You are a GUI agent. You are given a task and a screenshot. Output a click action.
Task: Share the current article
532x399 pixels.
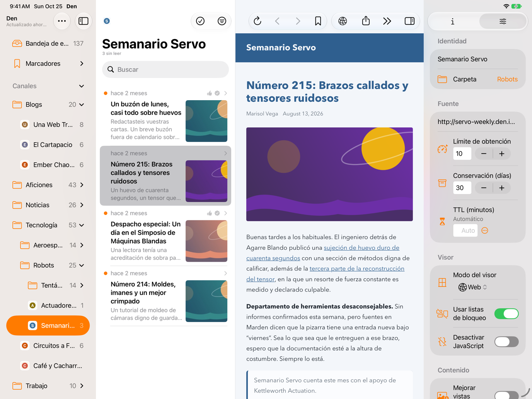(366, 21)
